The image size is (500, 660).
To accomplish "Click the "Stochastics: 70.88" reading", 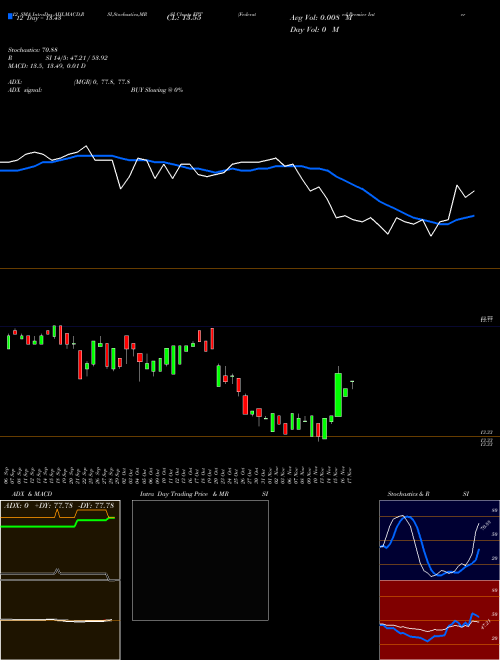I will pos(33,50).
